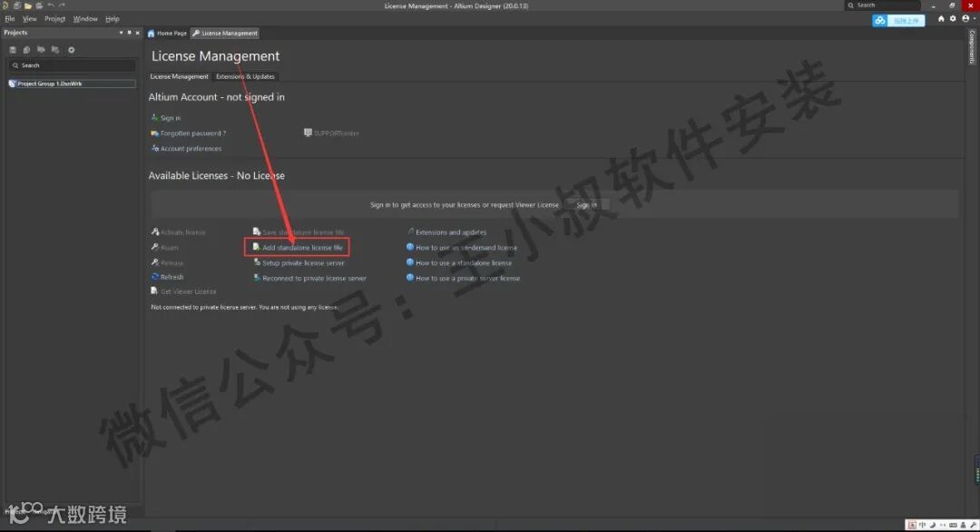The image size is (980, 532).
Task: Click the second icon in Projects panel toolbar
Action: coord(27,49)
